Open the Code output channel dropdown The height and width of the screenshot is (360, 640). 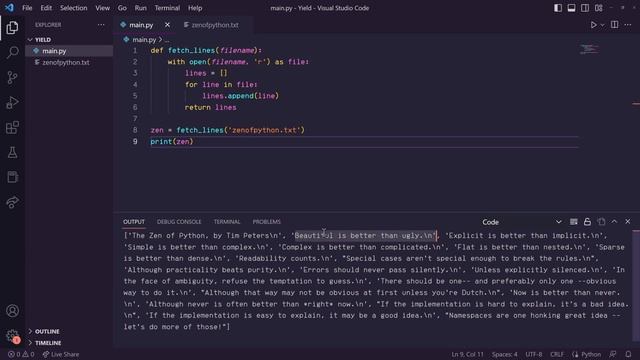click(522, 222)
